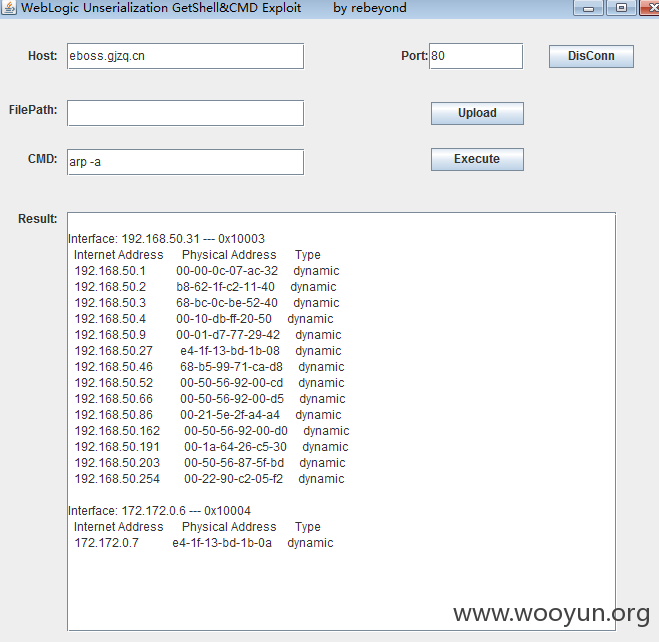Select MAC b8-62-1f-c2-11-40
The image size is (659, 642).
click(x=225, y=287)
